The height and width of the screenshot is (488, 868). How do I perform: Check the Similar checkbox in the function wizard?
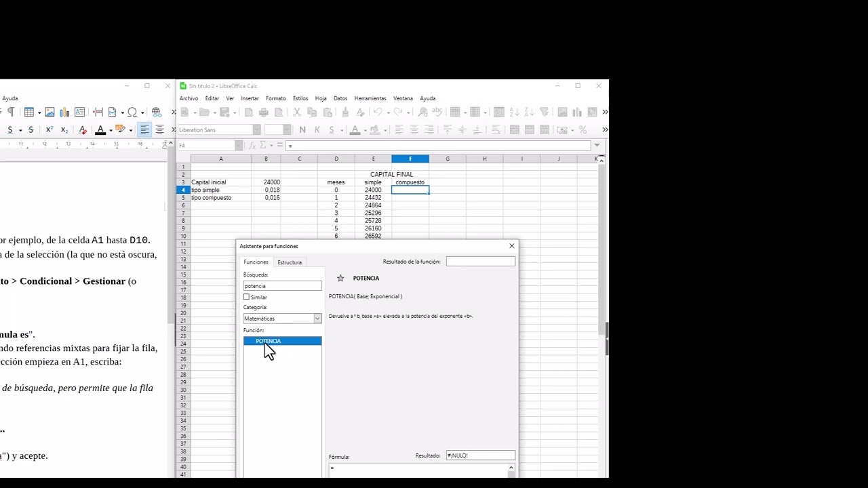pyautogui.click(x=246, y=297)
